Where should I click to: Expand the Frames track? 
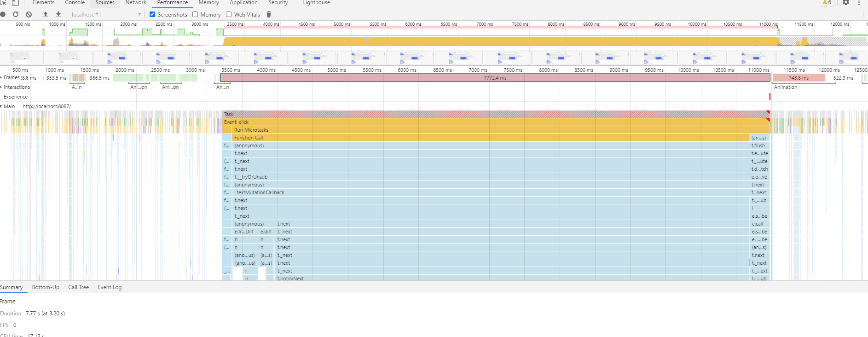[x=1, y=77]
